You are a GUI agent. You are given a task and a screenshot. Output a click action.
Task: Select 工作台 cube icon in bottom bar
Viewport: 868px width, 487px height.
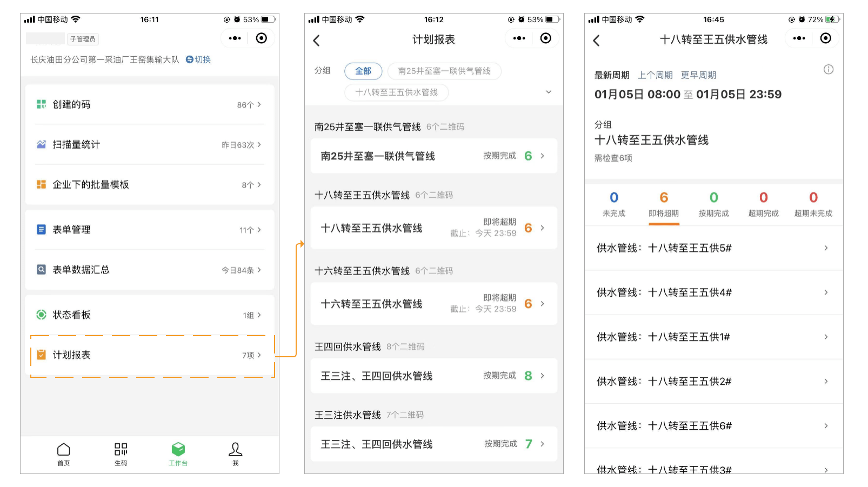tap(178, 450)
